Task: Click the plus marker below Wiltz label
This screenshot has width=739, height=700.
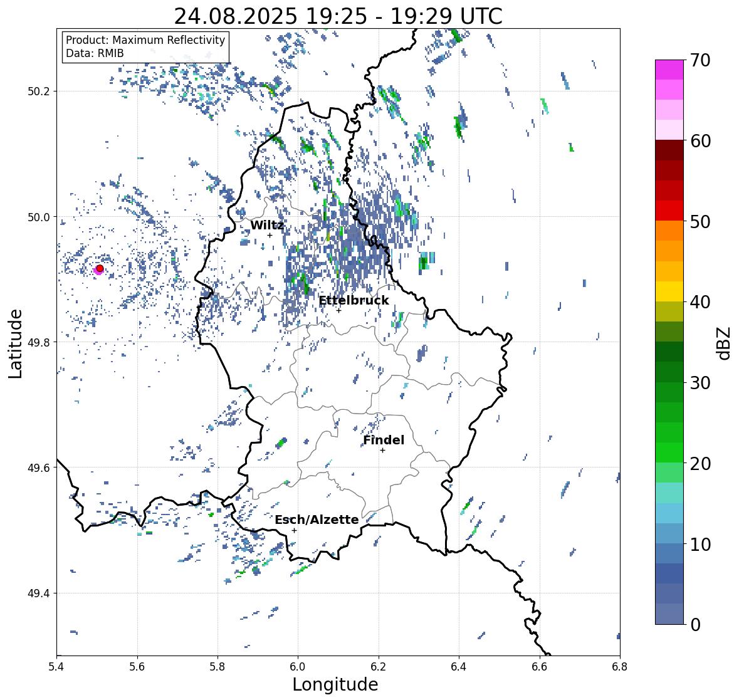Action: click(x=270, y=235)
